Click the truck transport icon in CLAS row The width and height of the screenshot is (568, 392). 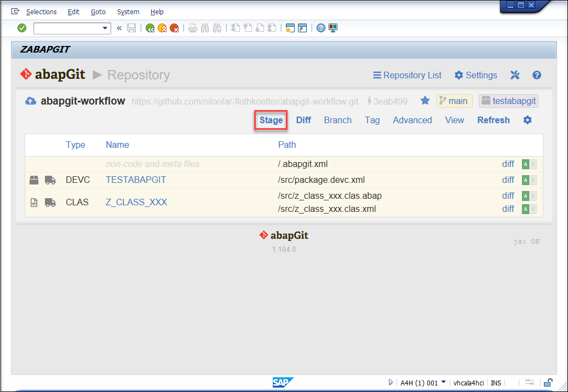50,203
